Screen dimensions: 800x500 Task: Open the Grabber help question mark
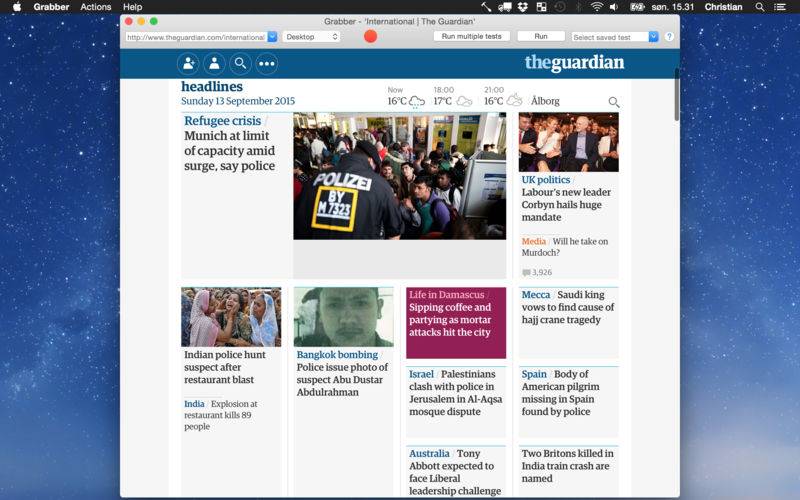click(669, 37)
